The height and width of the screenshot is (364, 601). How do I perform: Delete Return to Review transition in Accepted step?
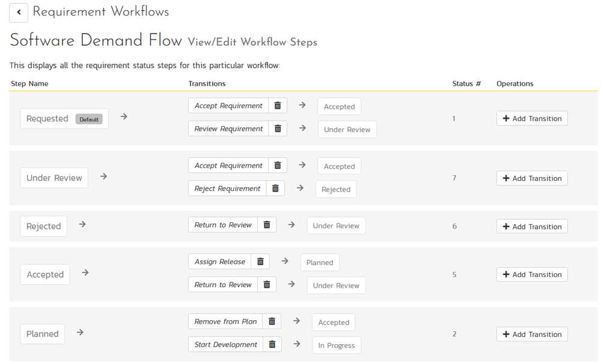click(x=267, y=285)
